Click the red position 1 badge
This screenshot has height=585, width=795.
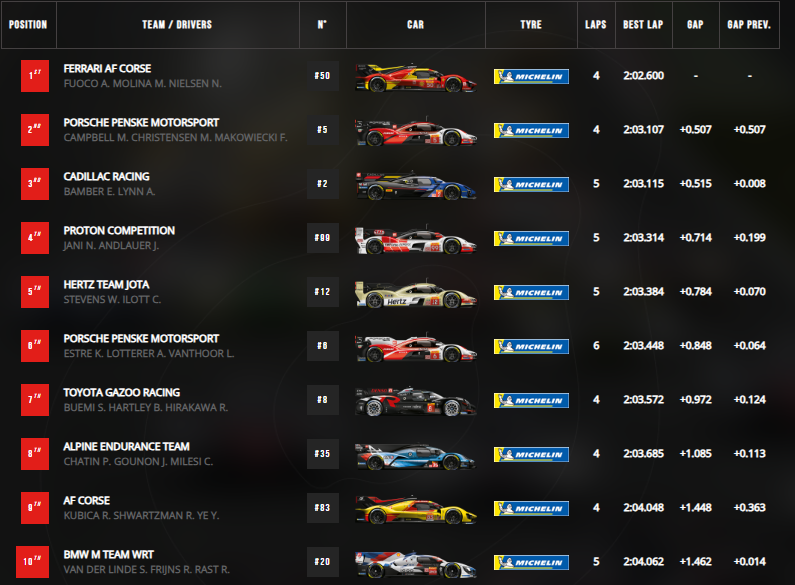pos(35,76)
